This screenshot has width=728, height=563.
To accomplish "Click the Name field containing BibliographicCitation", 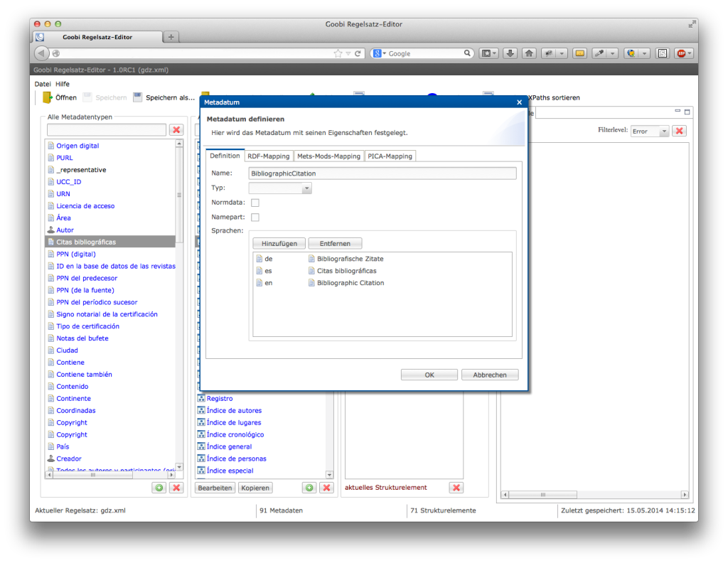I will 382,173.
